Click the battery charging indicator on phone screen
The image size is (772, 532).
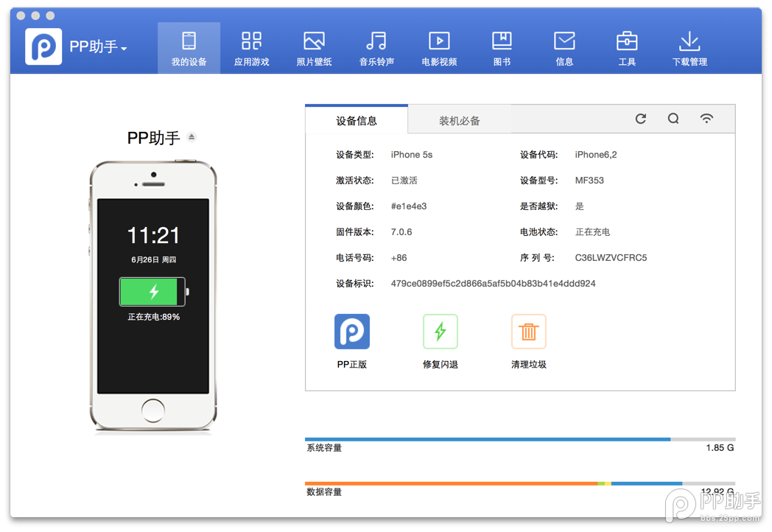[x=154, y=292]
